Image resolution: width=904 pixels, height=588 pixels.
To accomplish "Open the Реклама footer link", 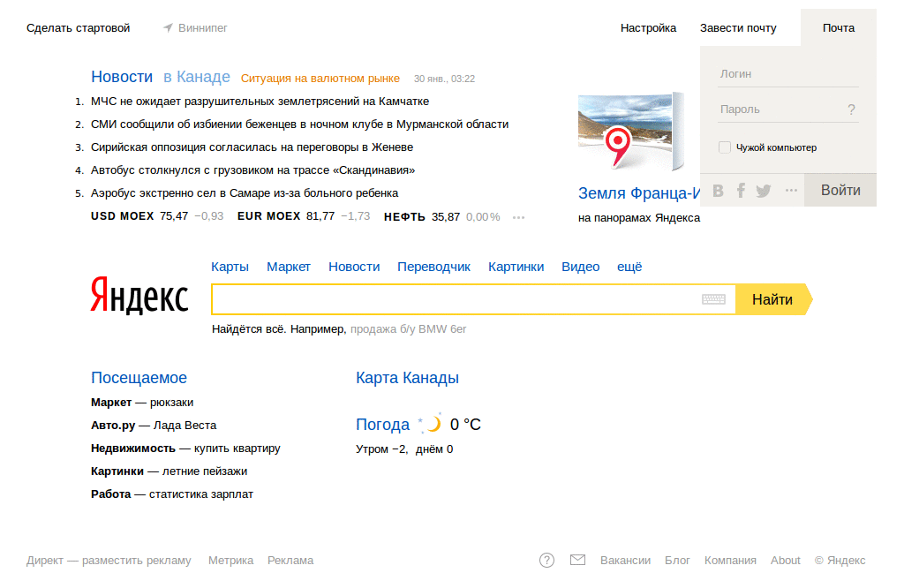I will point(290,561).
